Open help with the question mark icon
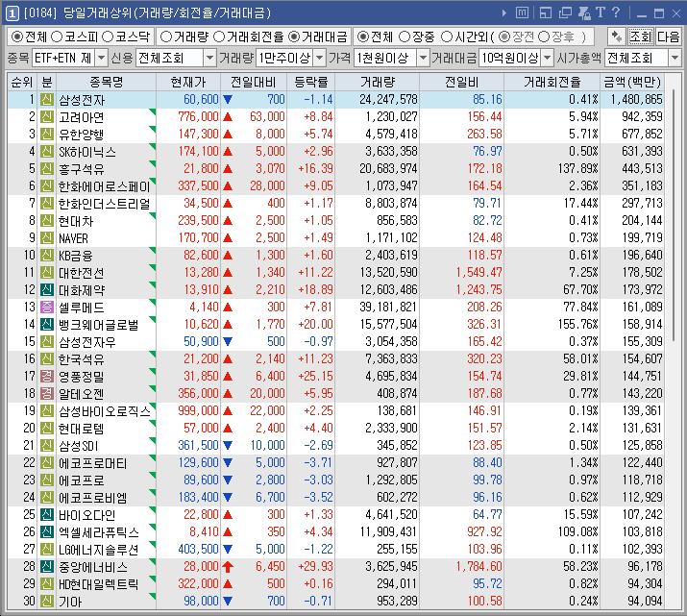 click(x=616, y=12)
